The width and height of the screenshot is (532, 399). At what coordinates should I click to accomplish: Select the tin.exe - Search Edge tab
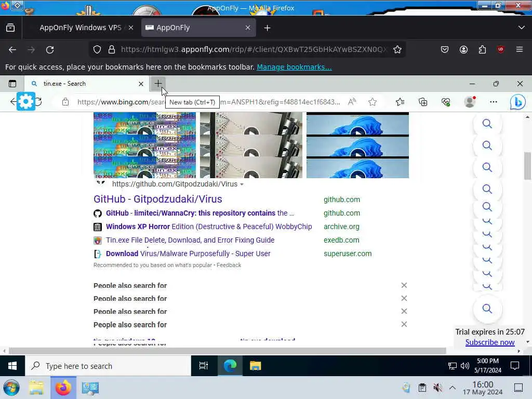(x=87, y=84)
